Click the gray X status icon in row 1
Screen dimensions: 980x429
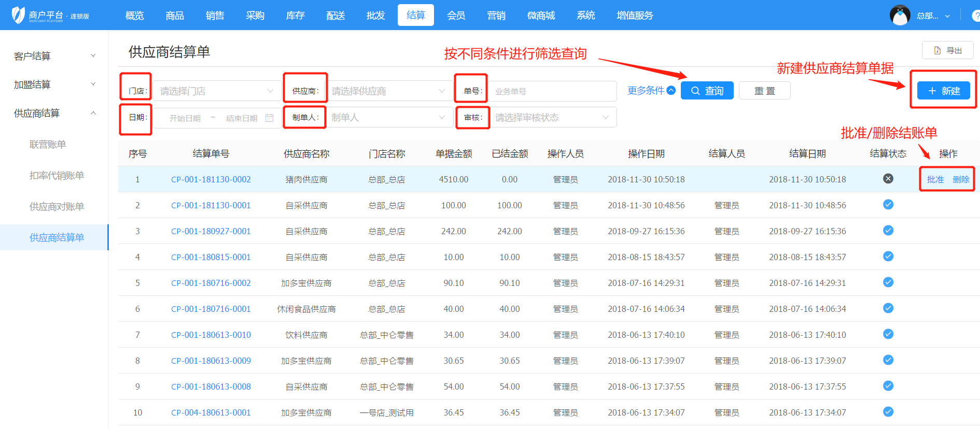coord(888,179)
